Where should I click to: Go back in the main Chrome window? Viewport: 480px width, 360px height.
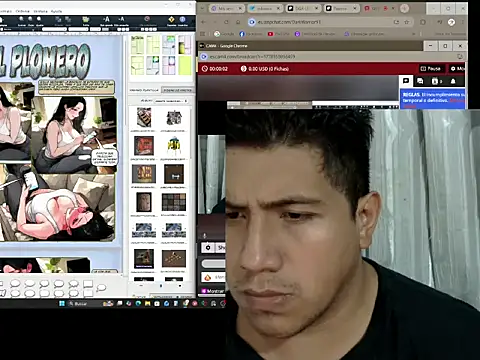(x=204, y=22)
